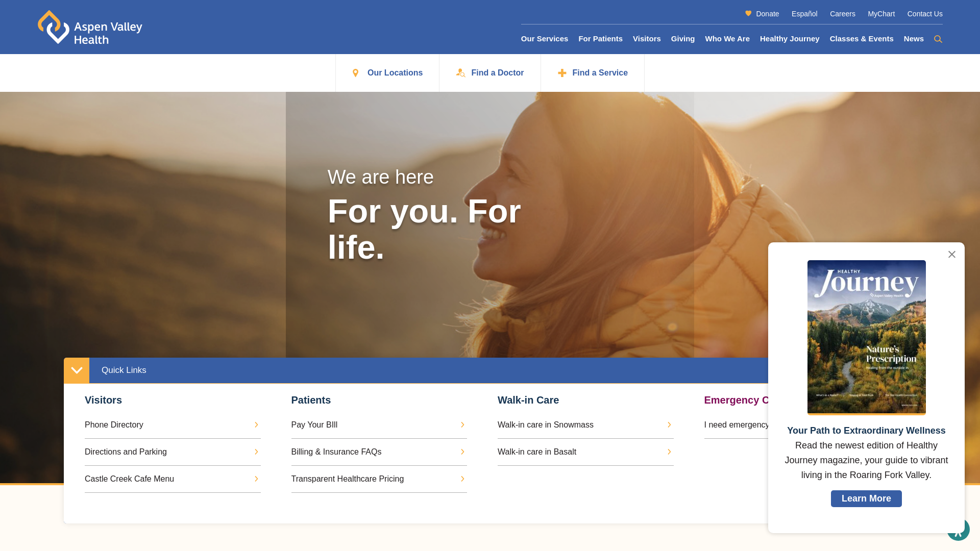This screenshot has width=980, height=551.
Task: Click the map pin icon for Our Locations
Action: (x=356, y=73)
